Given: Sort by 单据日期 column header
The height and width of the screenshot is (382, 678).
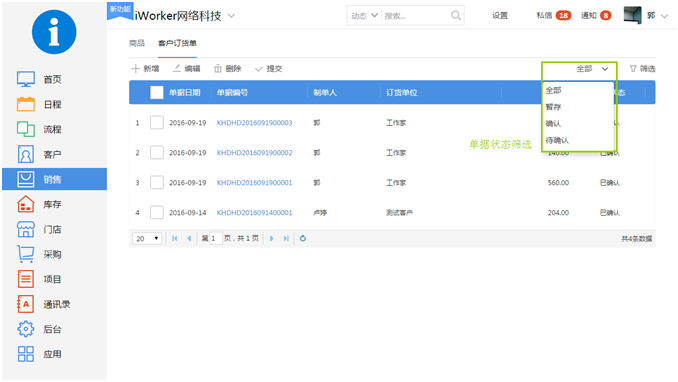Looking at the screenshot, I should click(185, 93).
